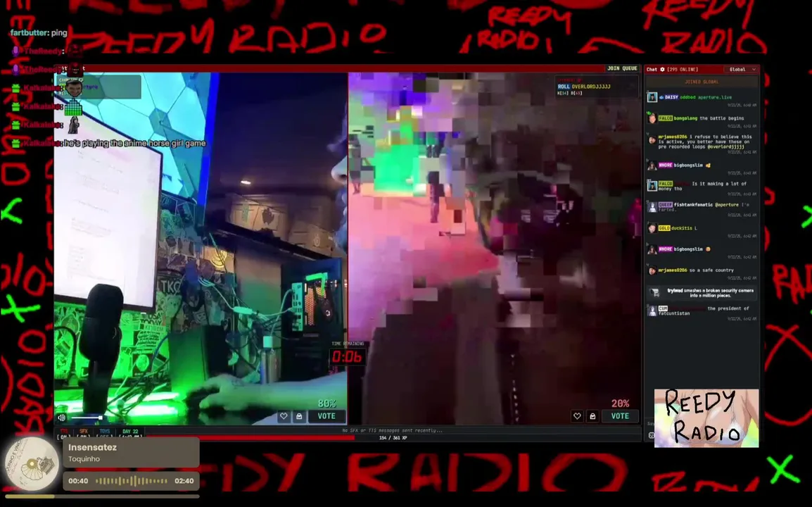The image size is (812, 507).
Task: Click the purple microphone icon beside the first TheReedy
Action: tap(17, 51)
